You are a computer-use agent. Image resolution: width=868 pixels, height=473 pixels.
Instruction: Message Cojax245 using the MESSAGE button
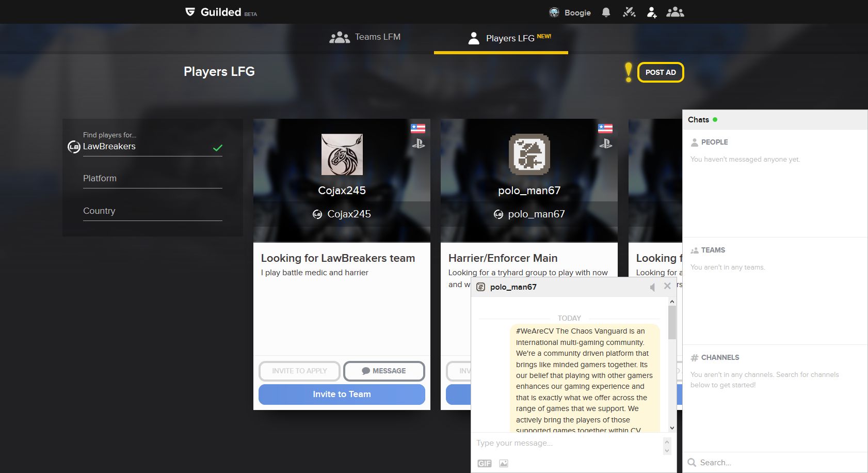384,371
